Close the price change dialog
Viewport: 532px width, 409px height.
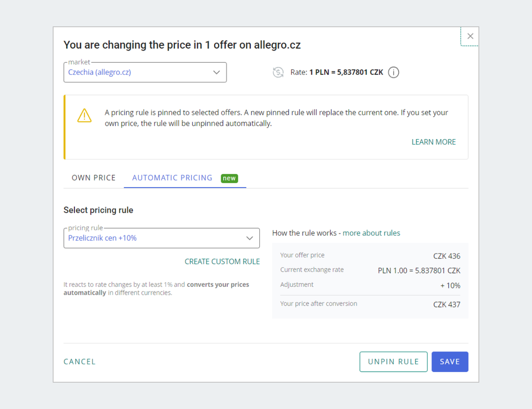click(470, 36)
